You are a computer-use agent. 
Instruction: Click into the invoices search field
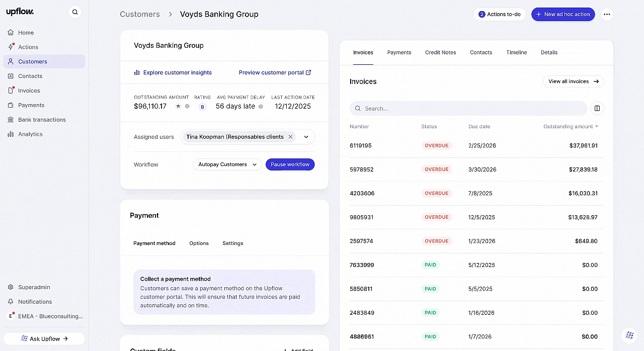468,109
